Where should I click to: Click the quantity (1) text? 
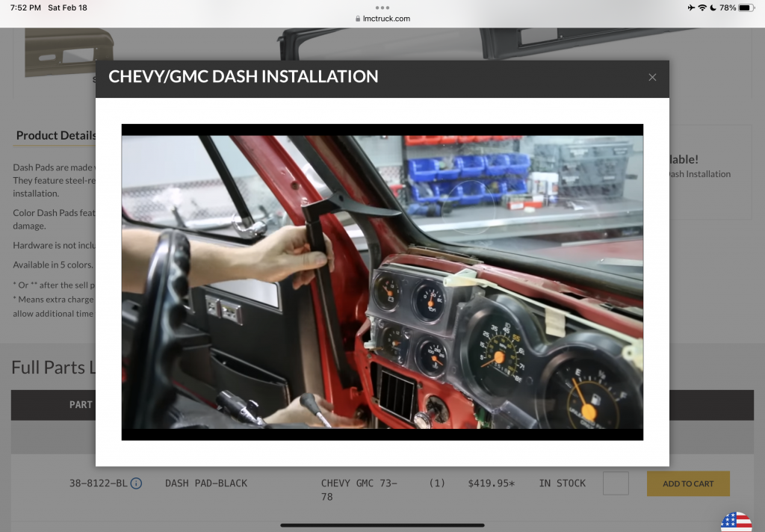(x=436, y=483)
